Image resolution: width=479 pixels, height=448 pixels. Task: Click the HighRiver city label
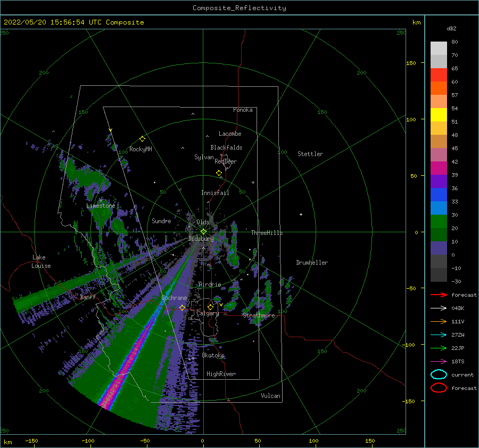pos(221,374)
